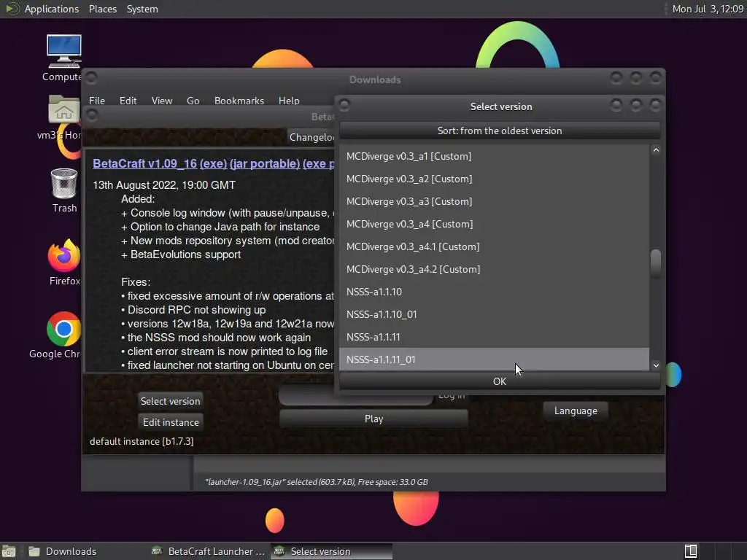Screen dimensions: 747x560
Task: Click the Applications menu logo icon
Action: [x=12, y=9]
